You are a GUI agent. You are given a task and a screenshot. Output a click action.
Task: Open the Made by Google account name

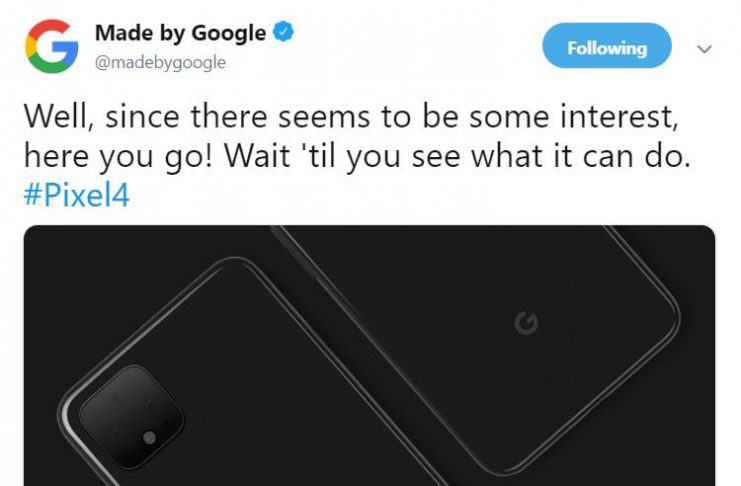(181, 33)
